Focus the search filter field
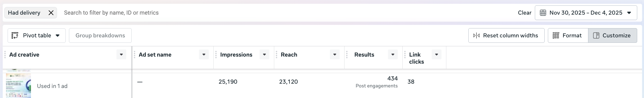 click(288, 13)
